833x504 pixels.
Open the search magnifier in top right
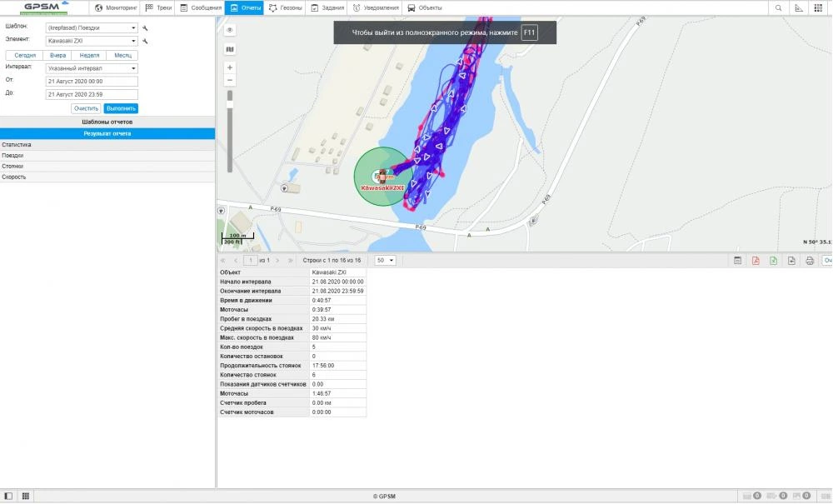click(x=776, y=7)
